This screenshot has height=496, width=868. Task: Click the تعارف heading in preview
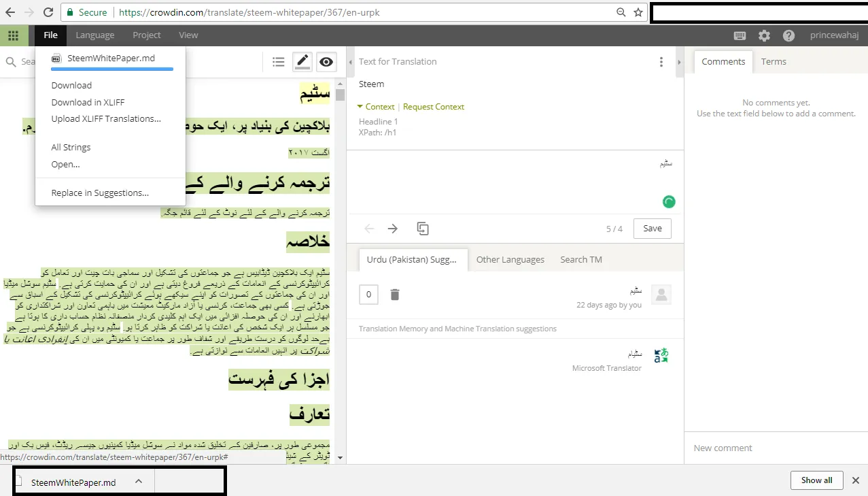click(x=310, y=414)
